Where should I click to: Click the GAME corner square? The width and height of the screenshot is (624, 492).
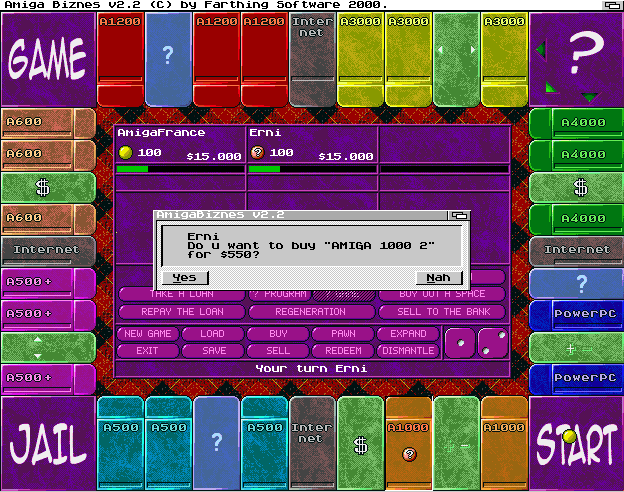click(48, 59)
